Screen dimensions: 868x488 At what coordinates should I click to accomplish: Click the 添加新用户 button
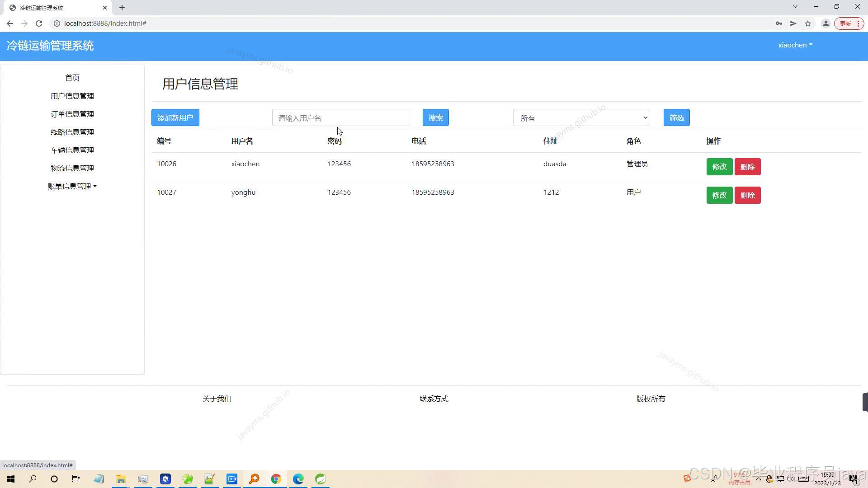[x=175, y=117]
